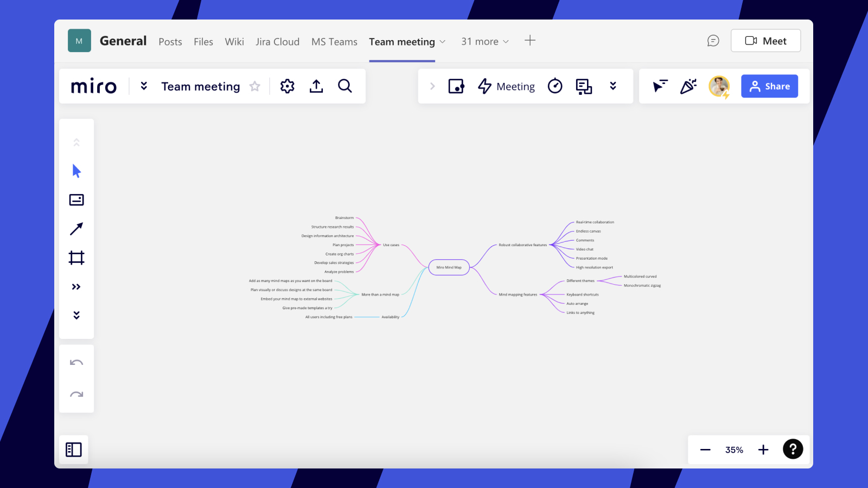Select the sticky note card tool
The width and height of the screenshot is (868, 488).
coord(76,200)
